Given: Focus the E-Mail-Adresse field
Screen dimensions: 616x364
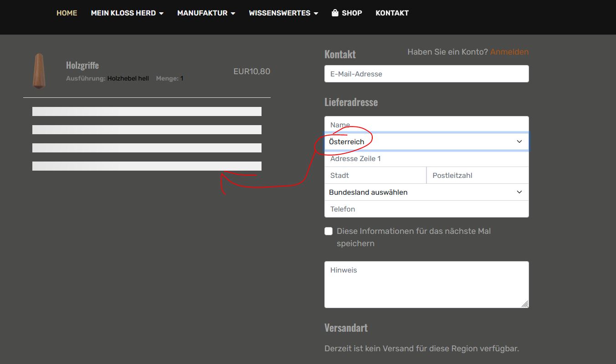Looking at the screenshot, I should [x=426, y=74].
